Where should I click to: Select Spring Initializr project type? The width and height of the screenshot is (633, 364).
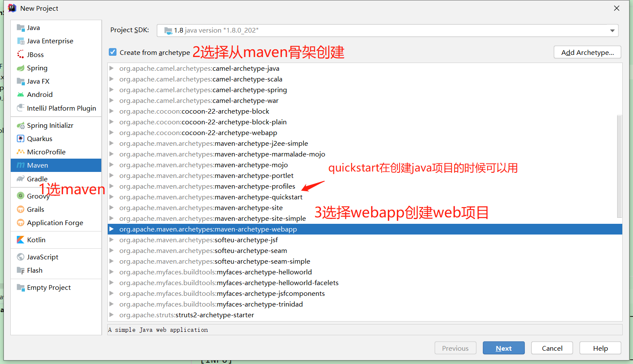[56, 125]
